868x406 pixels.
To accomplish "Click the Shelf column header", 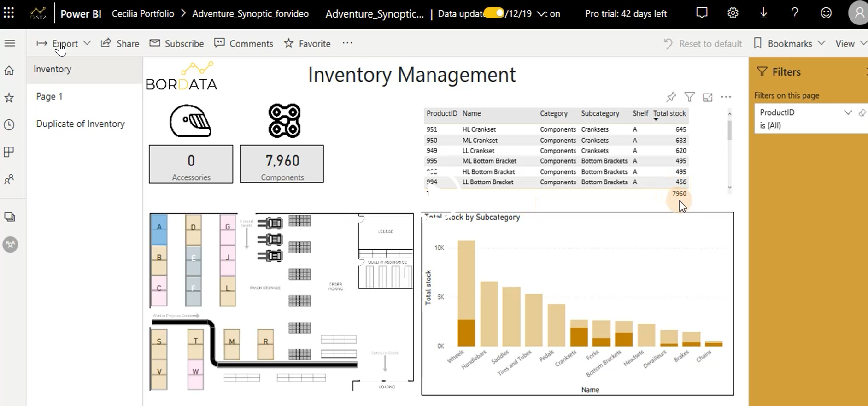I will pos(640,113).
